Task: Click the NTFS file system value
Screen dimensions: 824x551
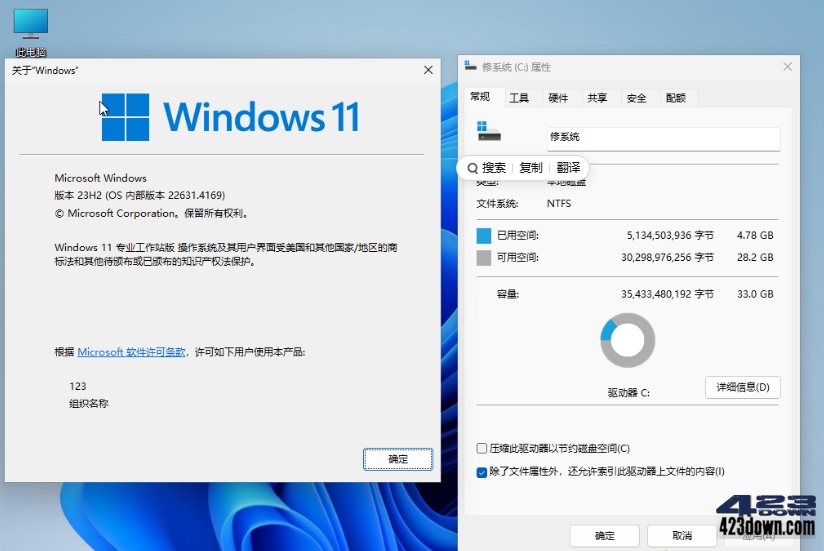Action: click(x=559, y=204)
